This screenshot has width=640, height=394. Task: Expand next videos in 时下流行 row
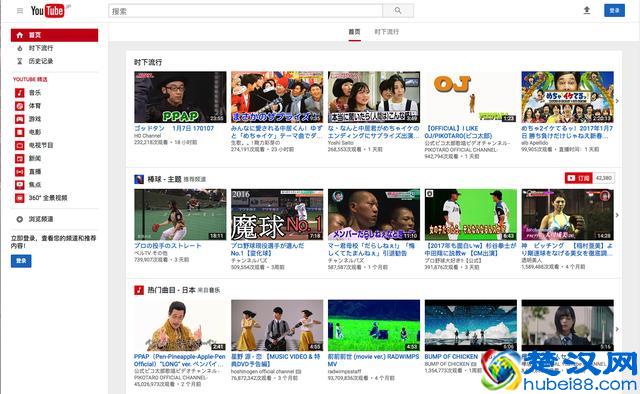[x=617, y=101]
